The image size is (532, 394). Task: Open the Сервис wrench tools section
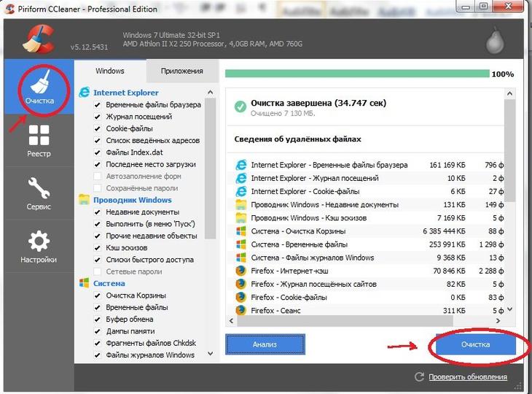(39, 193)
